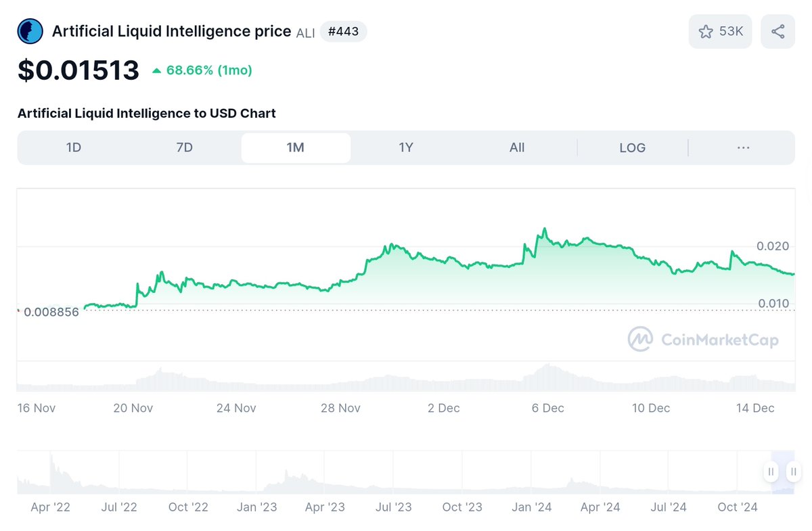Screen dimensions: 812x531
Task: Click the right range slider handle
Action: pyautogui.click(x=794, y=471)
